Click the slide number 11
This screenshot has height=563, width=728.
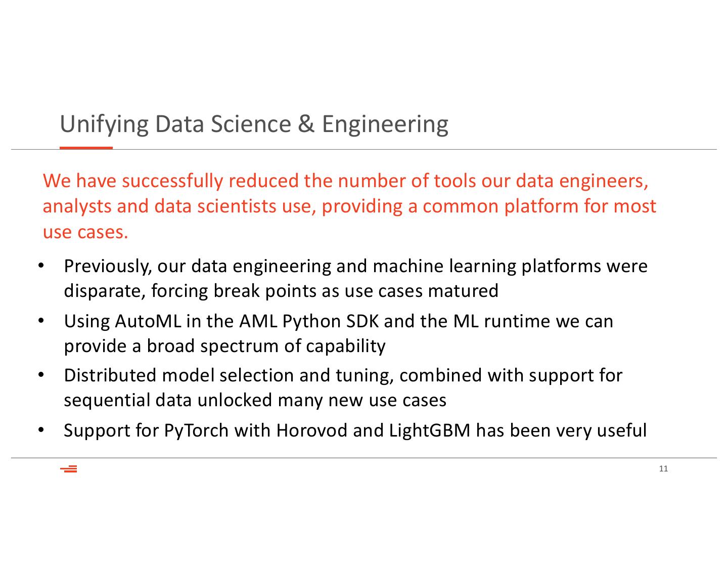click(x=663, y=469)
